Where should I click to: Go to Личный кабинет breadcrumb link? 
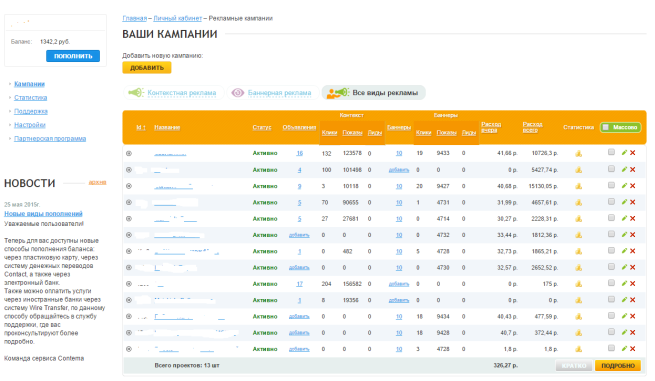(x=178, y=18)
